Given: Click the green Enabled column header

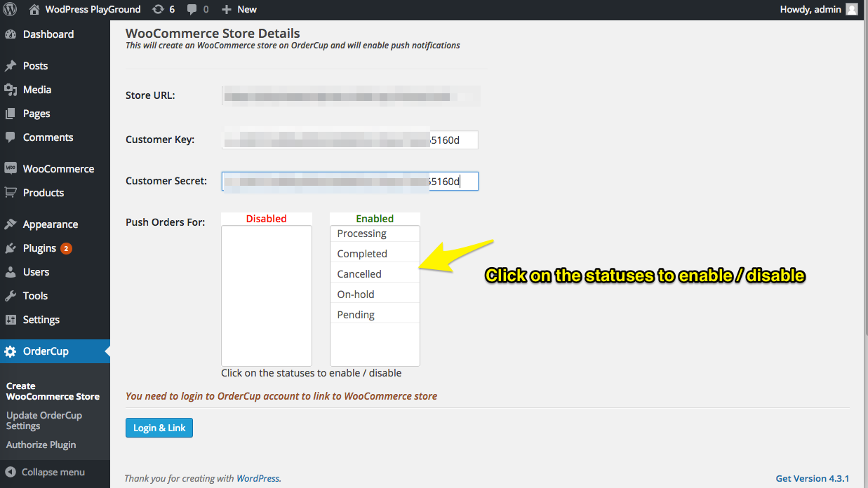Looking at the screenshot, I should [375, 219].
